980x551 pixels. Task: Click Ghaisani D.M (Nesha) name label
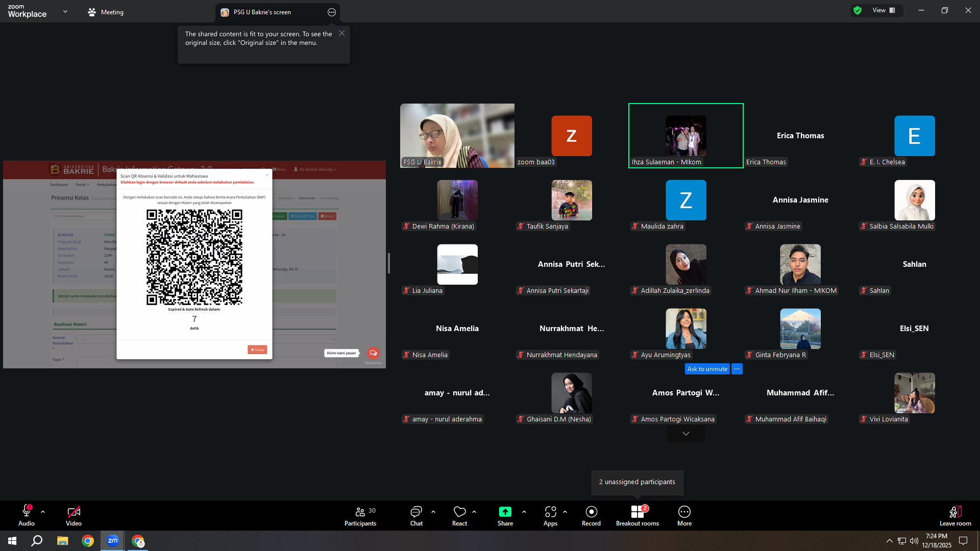click(558, 419)
